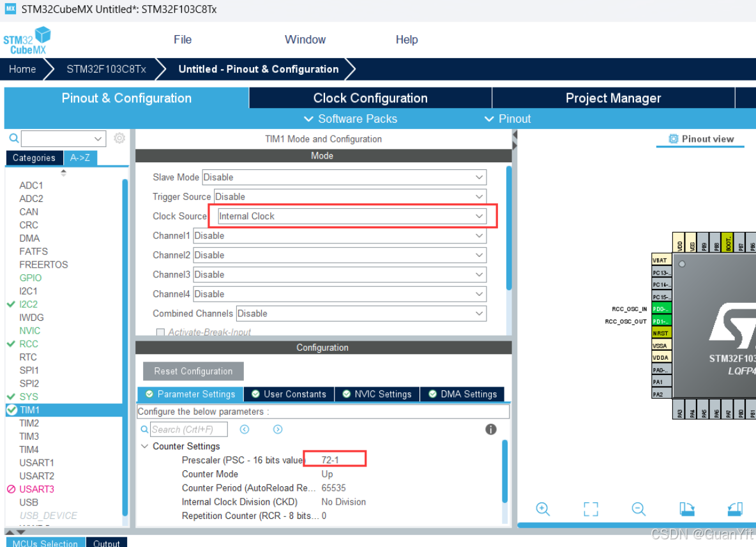Click the parameter search magnifier icon
Screen dimensions: 756x547
click(144, 429)
